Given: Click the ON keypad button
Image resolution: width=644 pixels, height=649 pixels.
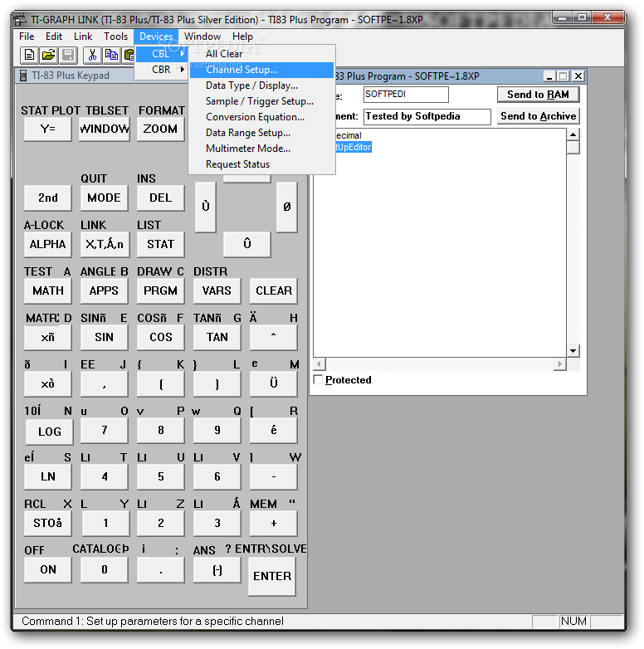Looking at the screenshot, I should pyautogui.click(x=47, y=569).
